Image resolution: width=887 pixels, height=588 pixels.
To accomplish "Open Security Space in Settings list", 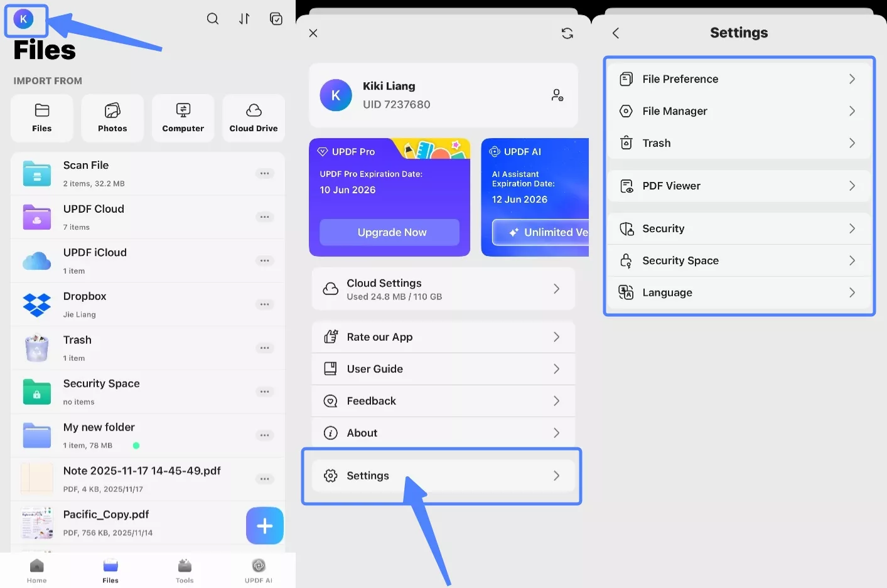I will pos(739,260).
